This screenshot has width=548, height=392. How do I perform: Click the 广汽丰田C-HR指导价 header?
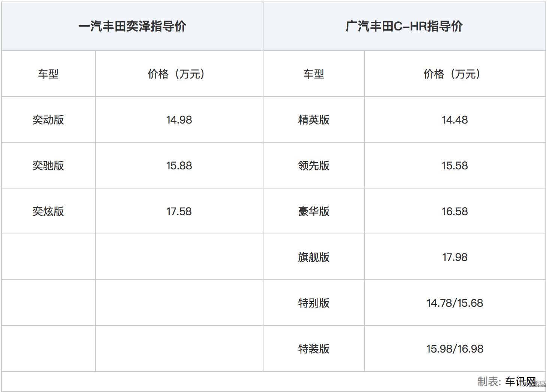click(x=404, y=26)
